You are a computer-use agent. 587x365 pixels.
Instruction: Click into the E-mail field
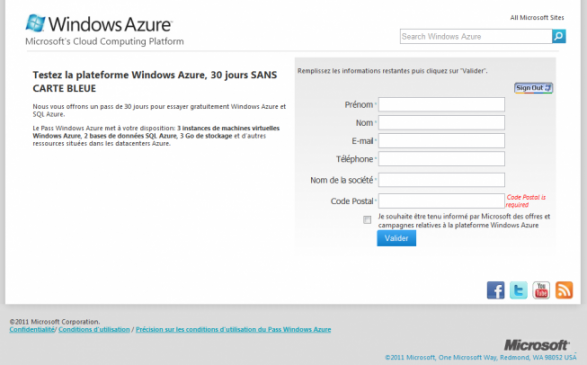click(x=441, y=141)
